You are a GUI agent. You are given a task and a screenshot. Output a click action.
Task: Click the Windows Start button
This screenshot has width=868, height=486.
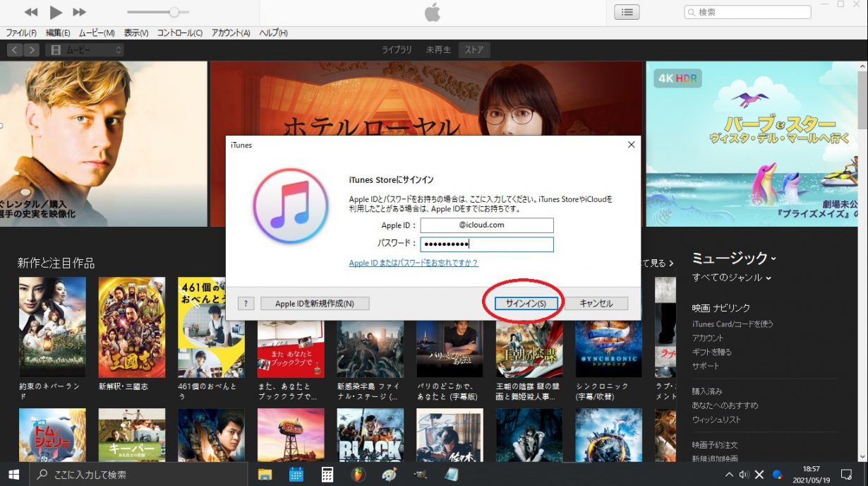tap(14, 474)
